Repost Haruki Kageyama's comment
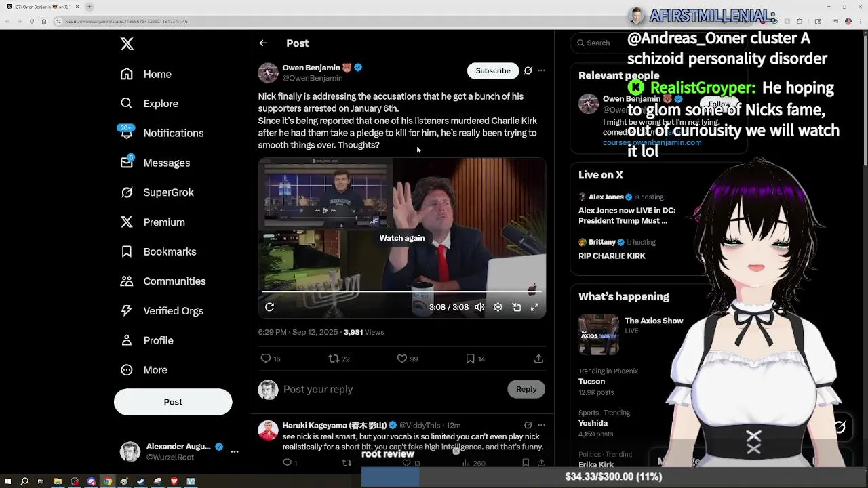The width and height of the screenshot is (868, 488). coord(347,463)
